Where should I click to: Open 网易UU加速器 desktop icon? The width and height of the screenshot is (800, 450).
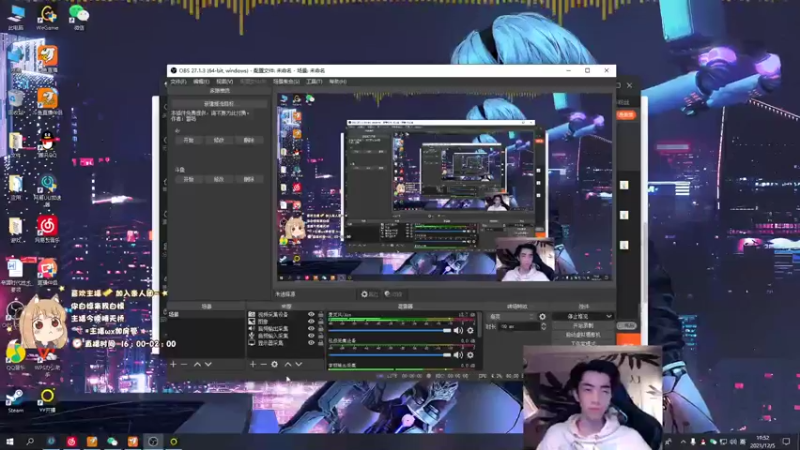point(47,190)
